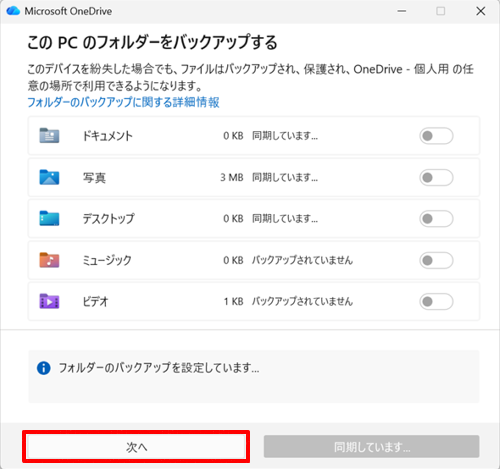Click the デスクトップ folder icon
500x469 pixels.
point(49,218)
